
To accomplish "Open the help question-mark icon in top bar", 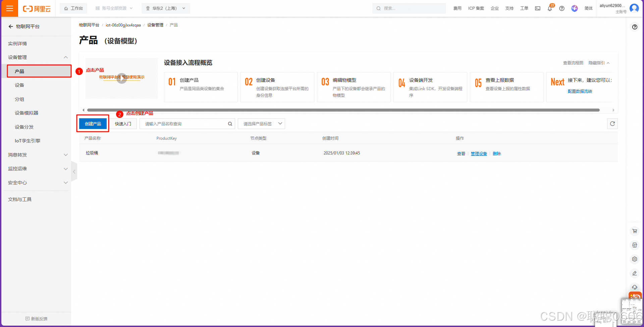I will (562, 8).
